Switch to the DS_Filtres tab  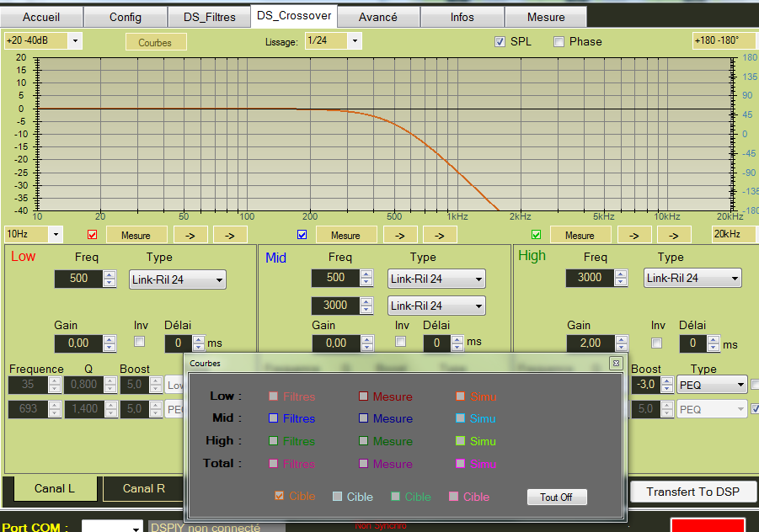tap(209, 17)
